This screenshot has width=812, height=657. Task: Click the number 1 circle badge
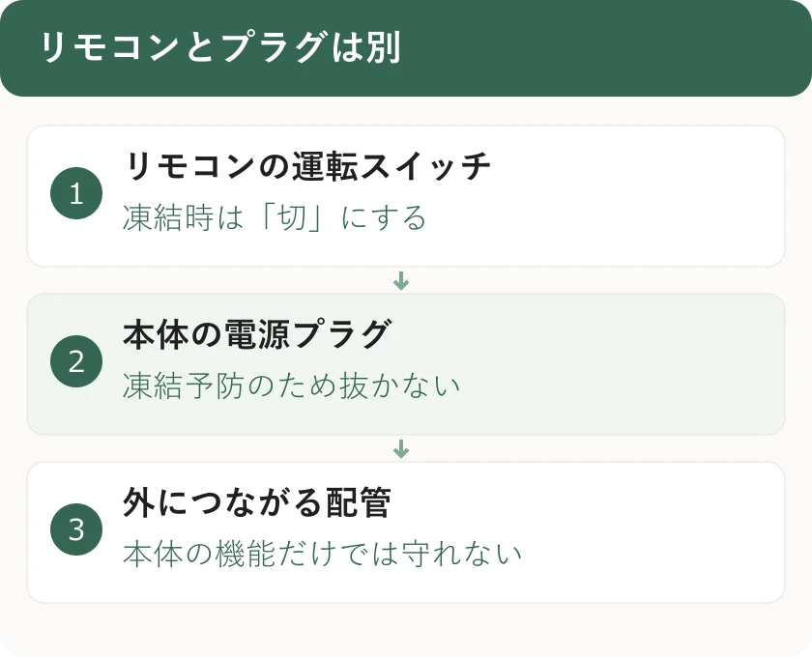point(76,193)
